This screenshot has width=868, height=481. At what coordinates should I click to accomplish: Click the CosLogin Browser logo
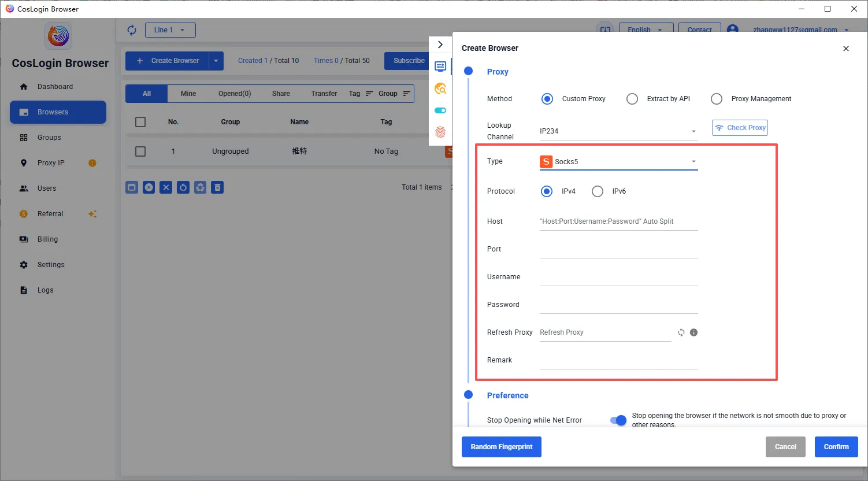(58, 36)
